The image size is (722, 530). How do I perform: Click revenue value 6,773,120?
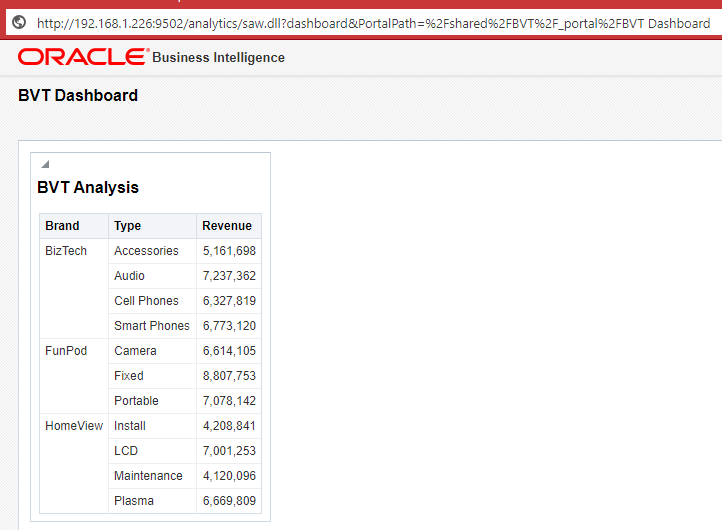(x=229, y=326)
